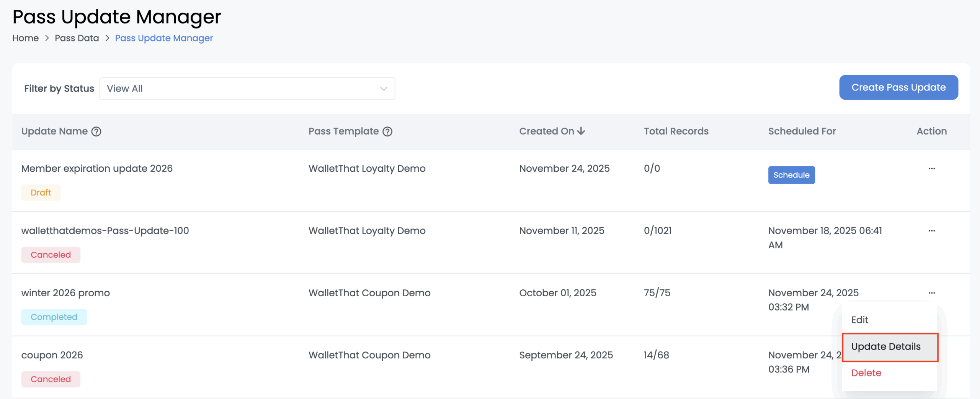
Task: Open the action menu for Member expiration update 2026
Action: [932, 168]
